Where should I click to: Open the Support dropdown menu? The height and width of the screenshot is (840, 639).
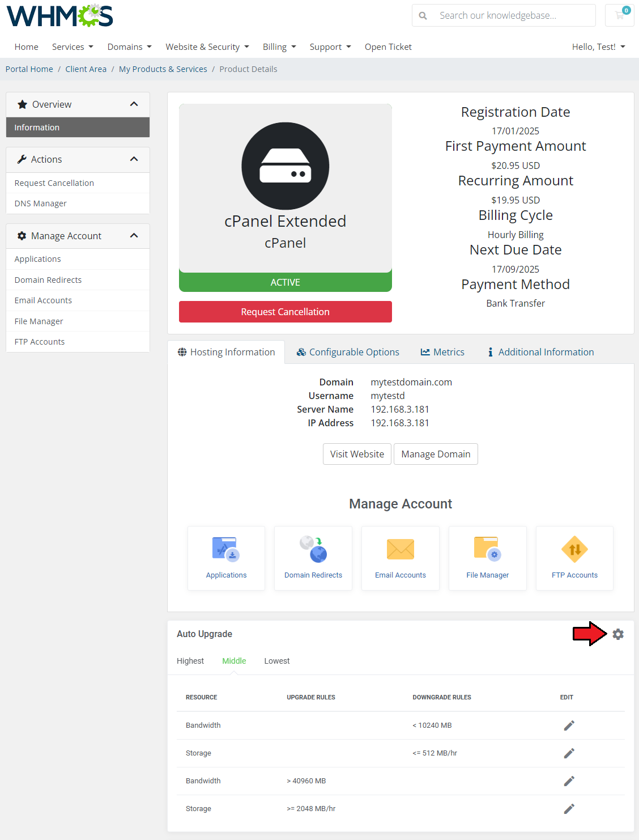[330, 47]
